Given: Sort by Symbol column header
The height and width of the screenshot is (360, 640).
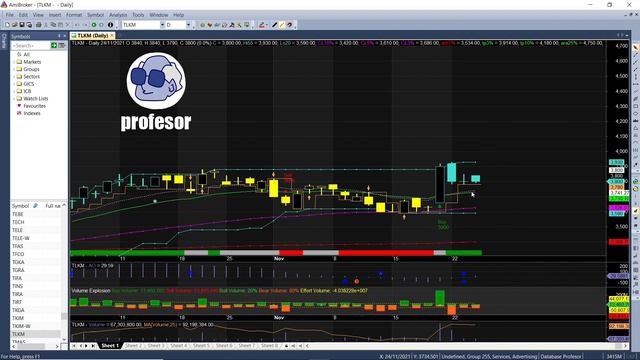Looking at the screenshot, I should tap(20, 206).
